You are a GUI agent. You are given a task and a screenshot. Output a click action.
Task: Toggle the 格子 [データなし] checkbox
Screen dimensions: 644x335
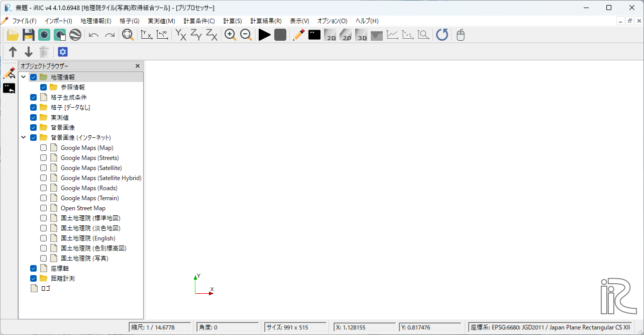click(x=34, y=107)
